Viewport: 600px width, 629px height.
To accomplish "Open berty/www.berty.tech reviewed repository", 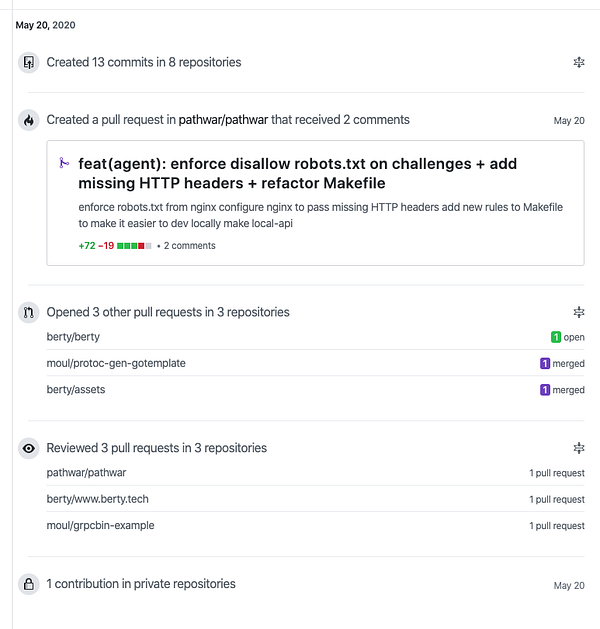I will [97, 499].
